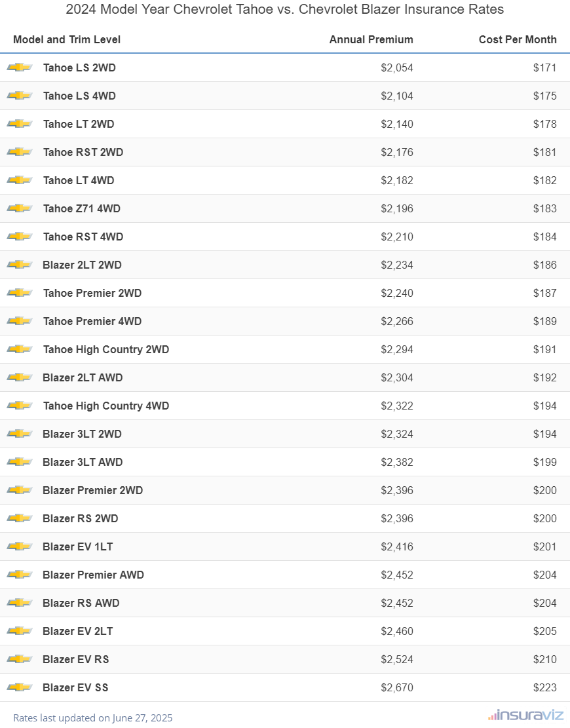Image resolution: width=570 pixels, height=728 pixels.
Task: Click Chevrolet logo beside Tahoe RST 2WD
Action: [x=20, y=152]
